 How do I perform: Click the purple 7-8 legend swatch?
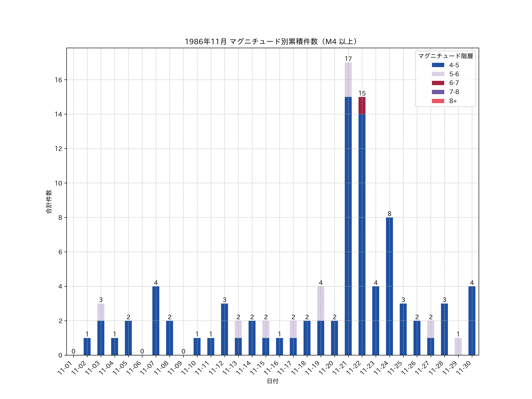click(438, 92)
